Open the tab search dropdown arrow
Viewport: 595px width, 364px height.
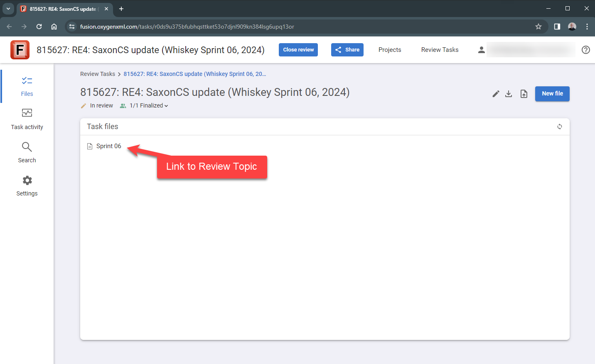coord(8,9)
